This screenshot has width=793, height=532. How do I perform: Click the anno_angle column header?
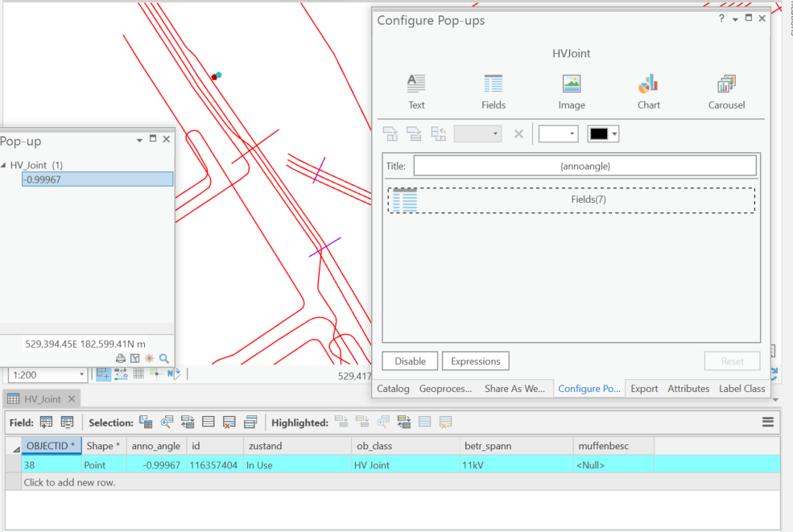tap(155, 446)
